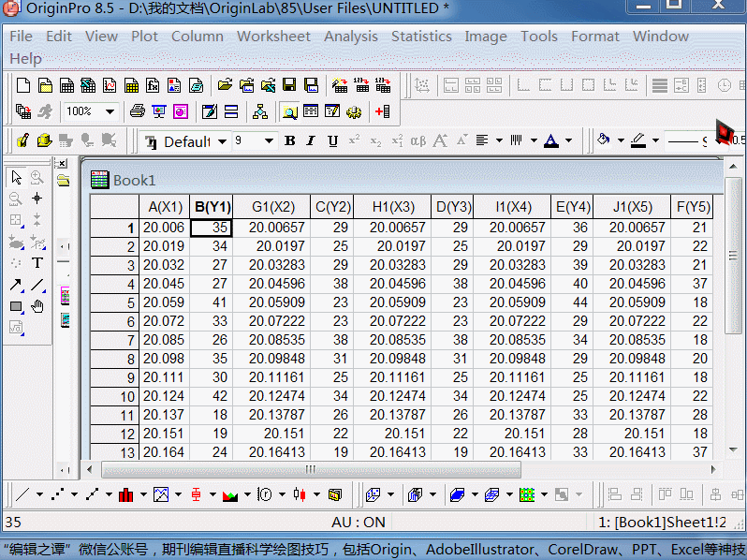The height and width of the screenshot is (560, 747).
Task: Click row 5 header in worksheet
Action: [114, 302]
